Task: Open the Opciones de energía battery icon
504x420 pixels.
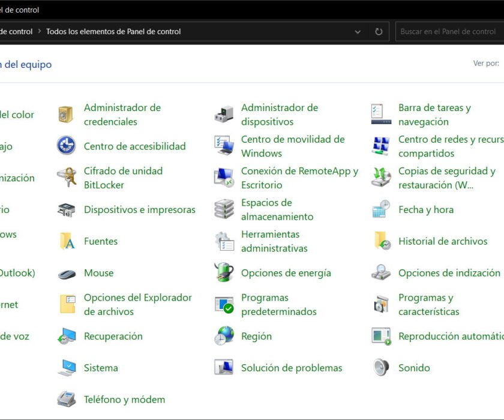Action: [224, 272]
